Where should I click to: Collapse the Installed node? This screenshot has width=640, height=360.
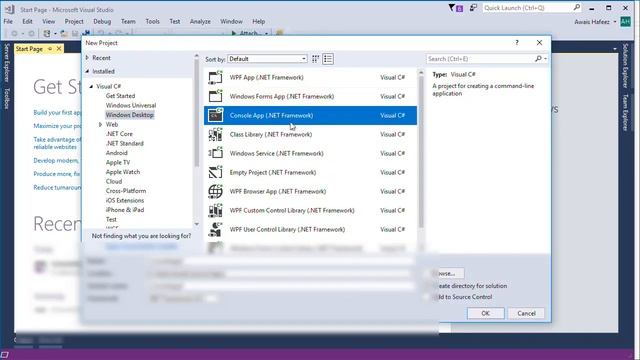(87, 71)
